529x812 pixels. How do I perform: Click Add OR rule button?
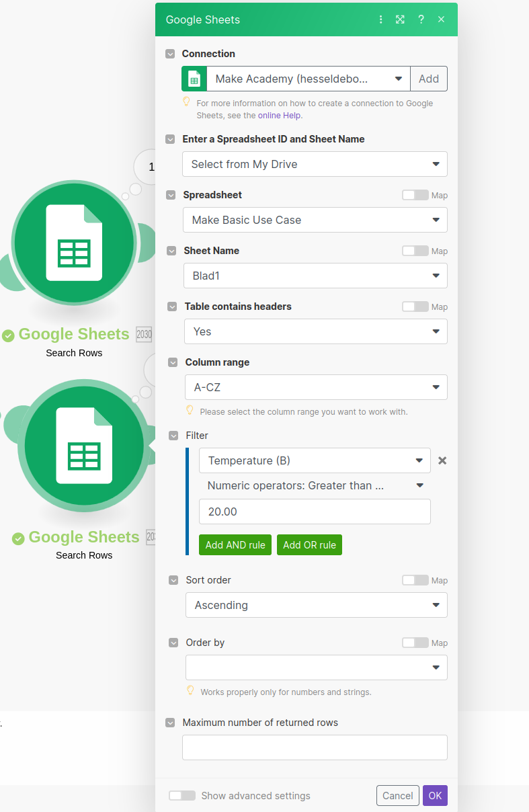click(309, 545)
